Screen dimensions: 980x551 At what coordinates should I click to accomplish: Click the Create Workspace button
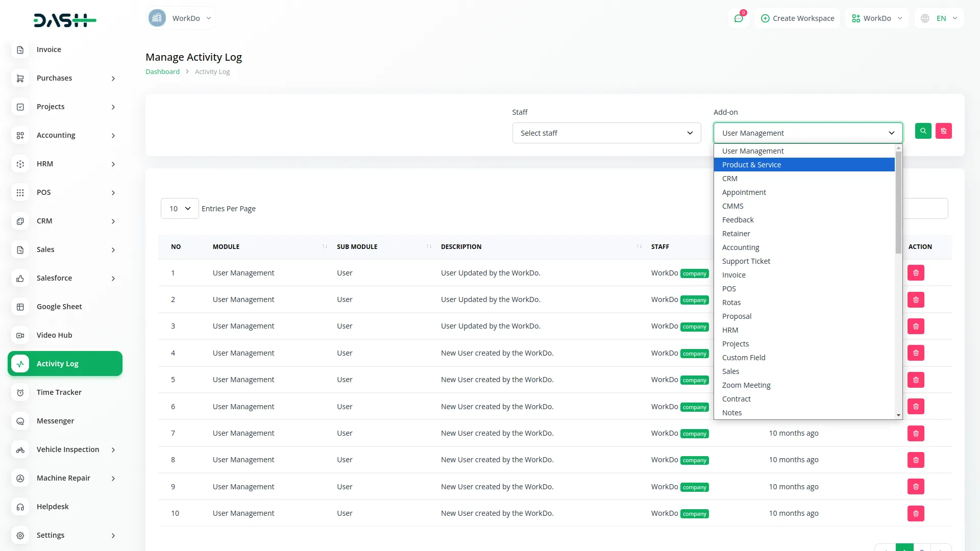(x=797, y=18)
